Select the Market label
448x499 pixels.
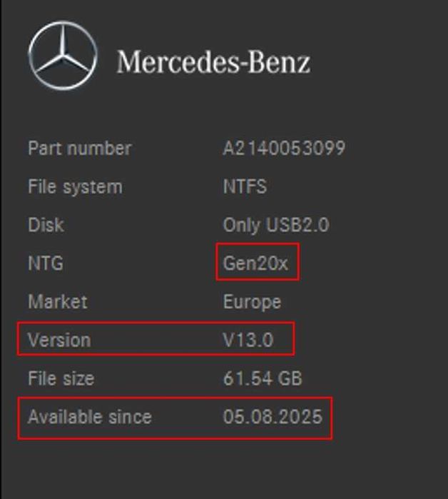(x=57, y=301)
